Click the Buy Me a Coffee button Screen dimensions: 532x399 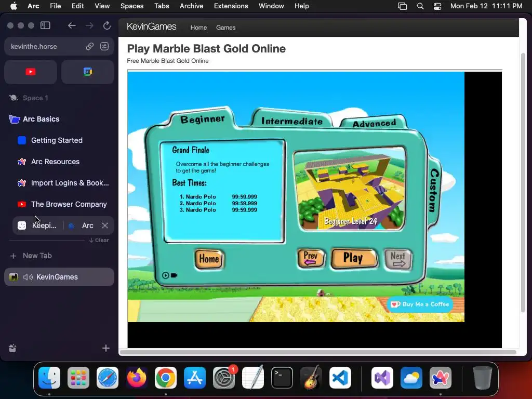420,304
